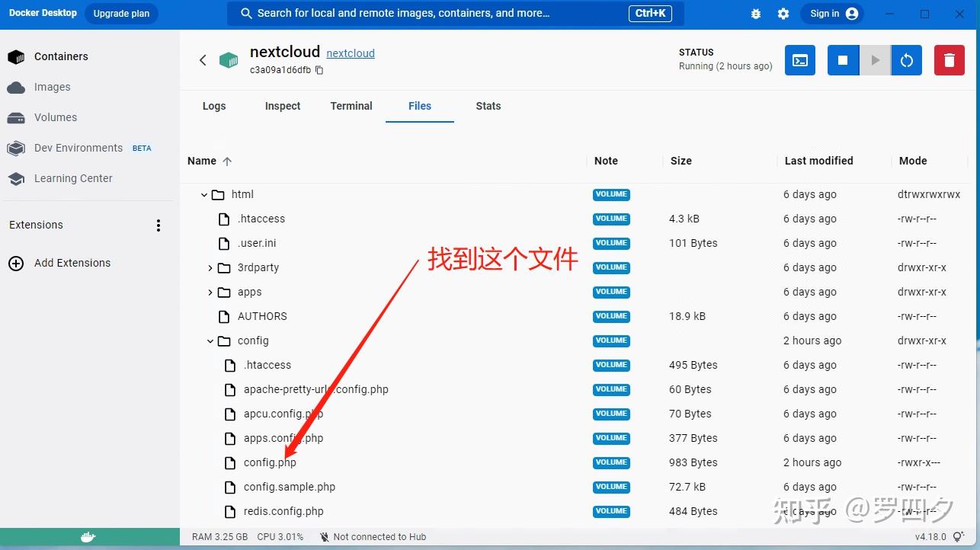Viewport: 980px width, 550px height.
Task: Open the Volumes section in the sidebar
Action: tap(55, 117)
